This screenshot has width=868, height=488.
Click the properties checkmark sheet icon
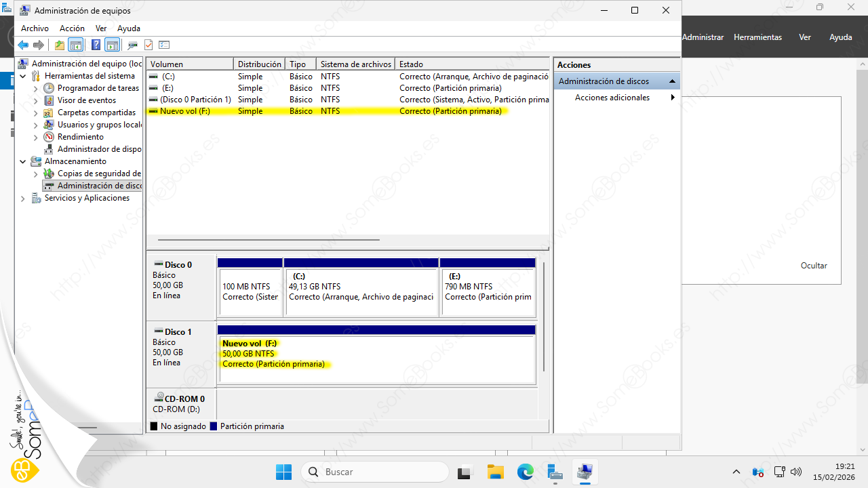pos(149,45)
